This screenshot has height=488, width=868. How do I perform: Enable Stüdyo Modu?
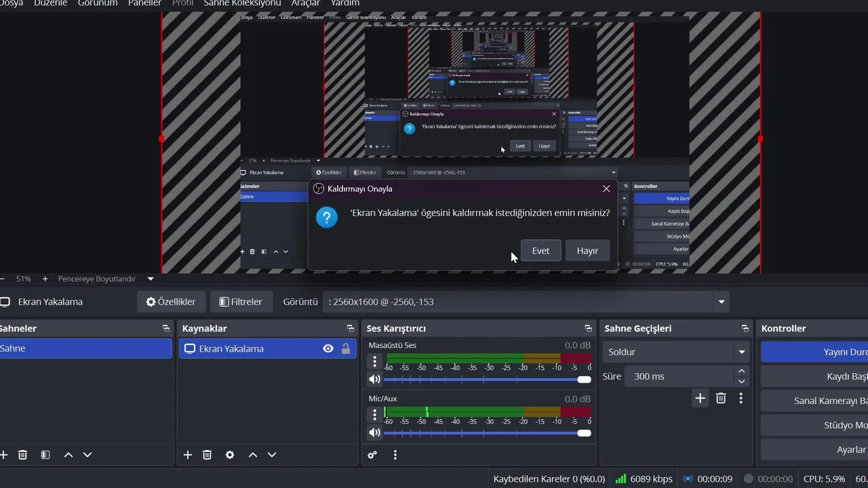pyautogui.click(x=814, y=425)
